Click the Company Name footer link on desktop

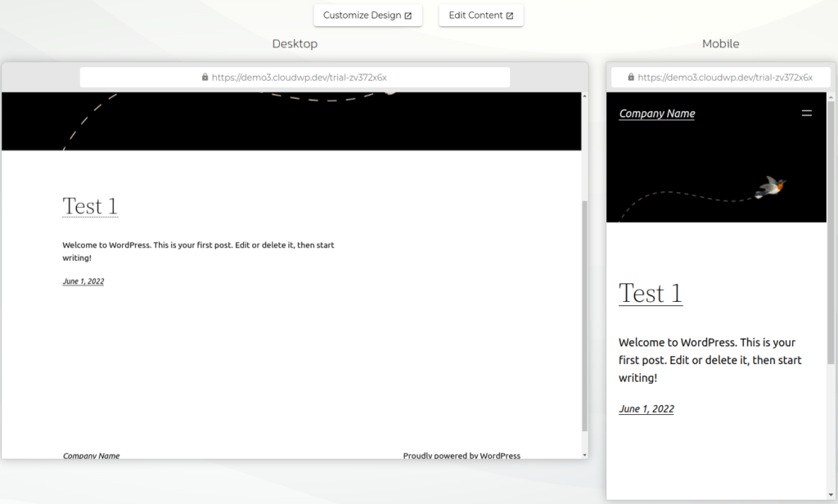(x=92, y=456)
